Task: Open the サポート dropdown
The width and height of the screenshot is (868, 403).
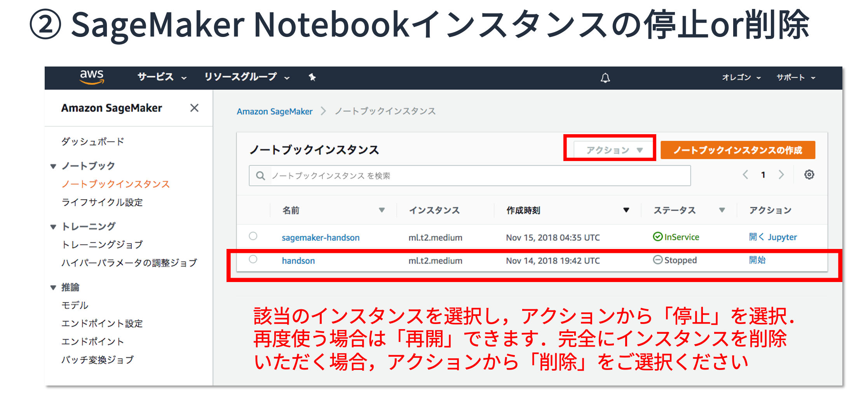Action: (796, 77)
